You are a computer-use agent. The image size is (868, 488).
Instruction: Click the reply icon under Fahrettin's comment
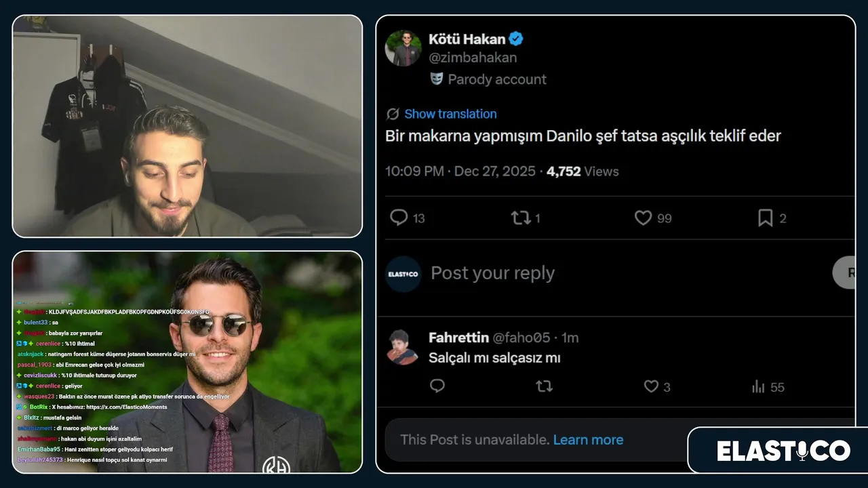click(x=437, y=386)
